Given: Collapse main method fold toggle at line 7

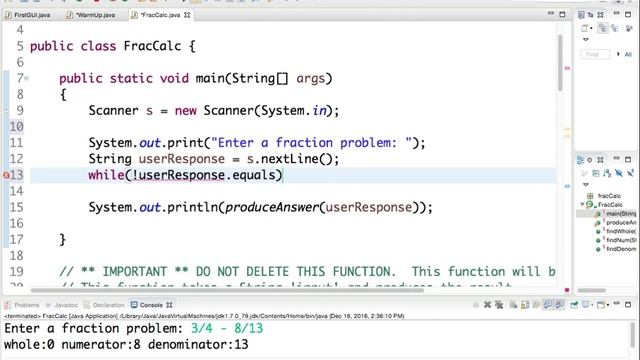Looking at the screenshot, I should click(27, 78).
